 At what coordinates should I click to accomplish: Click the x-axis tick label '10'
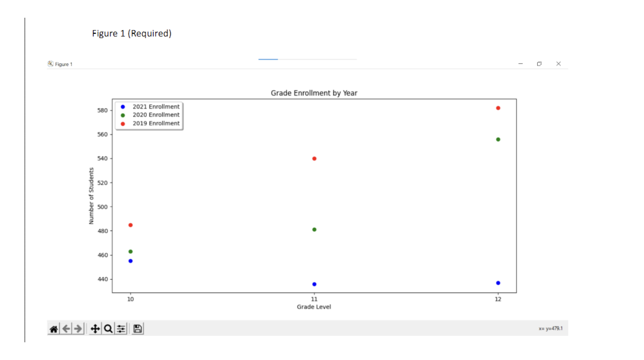[x=130, y=299]
